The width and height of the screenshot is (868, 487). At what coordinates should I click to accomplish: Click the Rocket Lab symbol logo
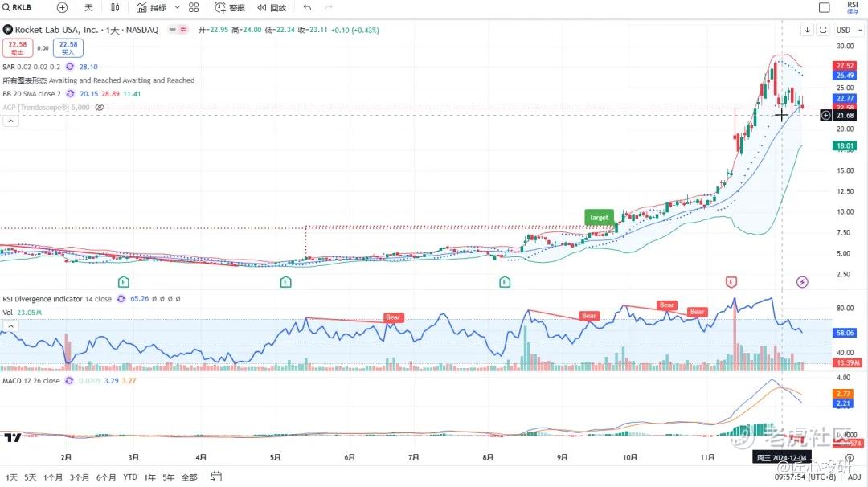point(8,29)
